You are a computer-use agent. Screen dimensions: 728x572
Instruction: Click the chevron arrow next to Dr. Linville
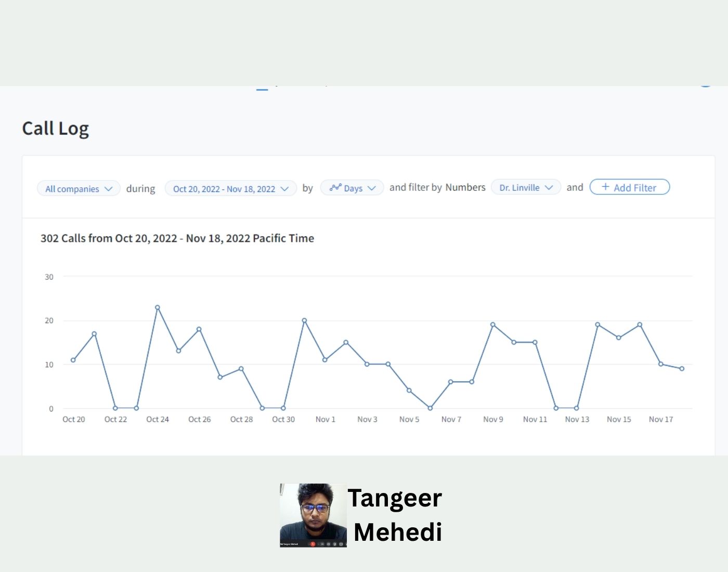click(549, 188)
